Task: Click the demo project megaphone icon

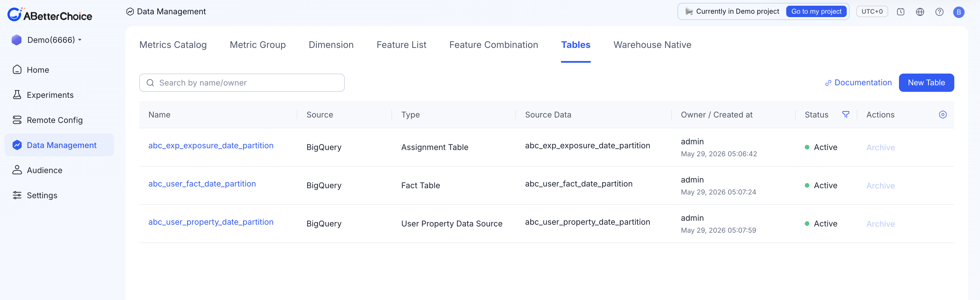Action: (x=689, y=11)
